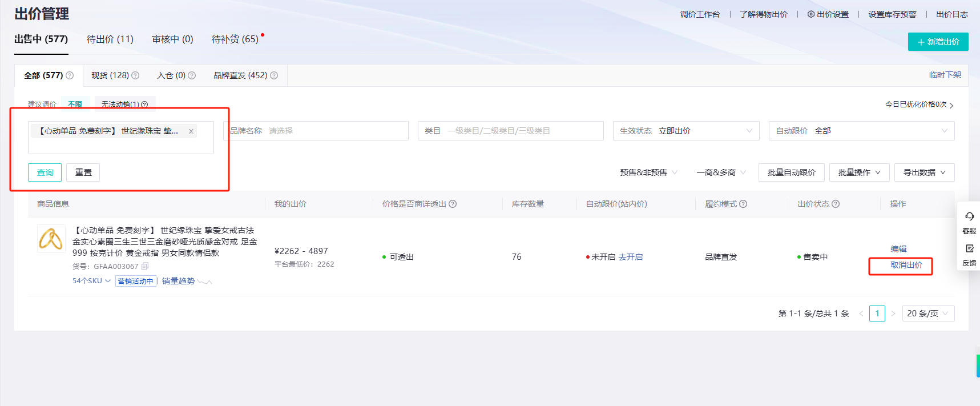Copy the product code GFAA003067 via copy icon
Screen dimensions: 980x406
click(145, 266)
